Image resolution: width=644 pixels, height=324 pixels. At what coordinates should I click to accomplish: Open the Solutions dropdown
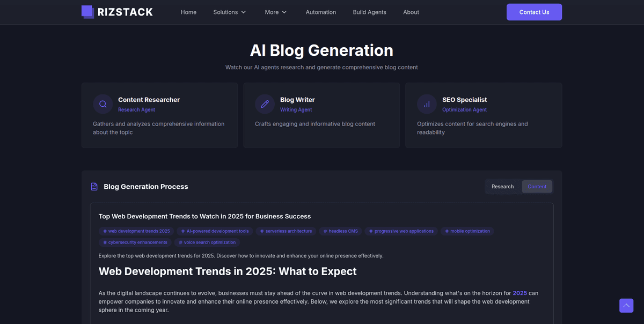[229, 12]
